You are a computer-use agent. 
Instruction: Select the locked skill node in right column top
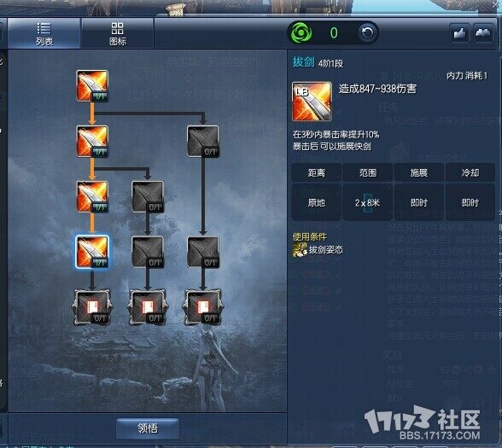[x=203, y=141]
